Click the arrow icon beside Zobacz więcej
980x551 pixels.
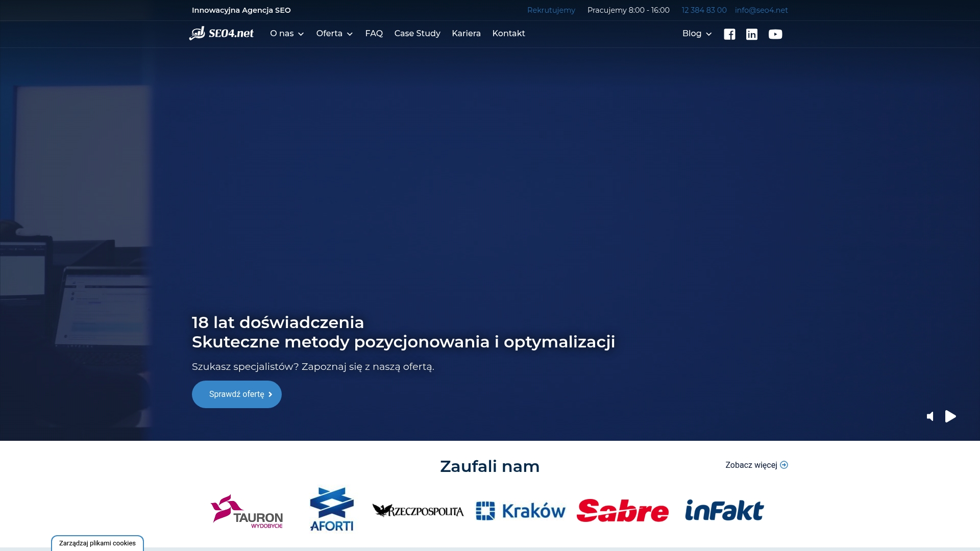(784, 465)
